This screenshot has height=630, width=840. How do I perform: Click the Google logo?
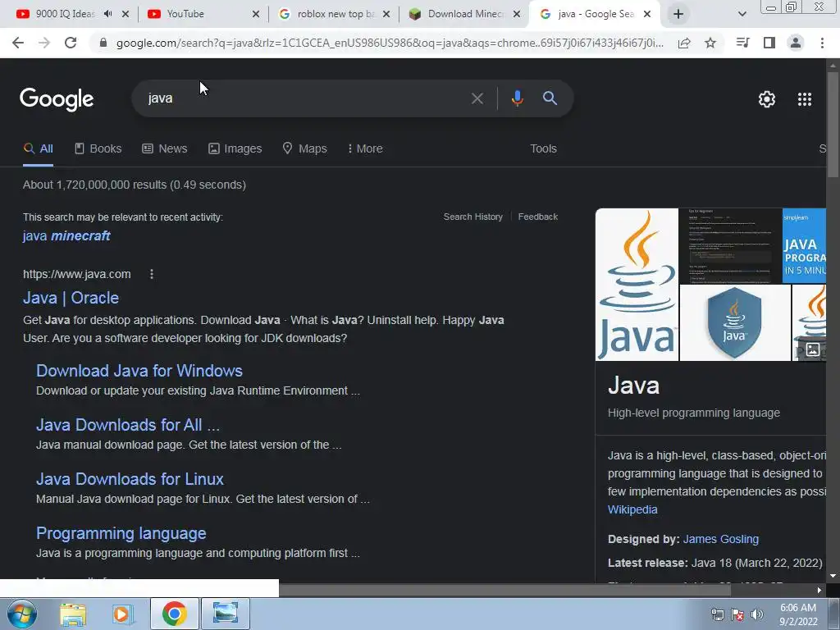click(57, 99)
